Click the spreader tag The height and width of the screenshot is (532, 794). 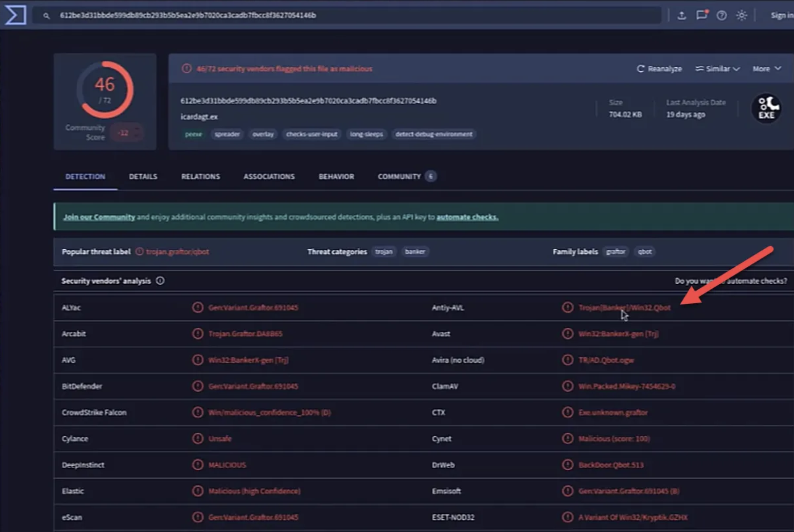(x=227, y=134)
